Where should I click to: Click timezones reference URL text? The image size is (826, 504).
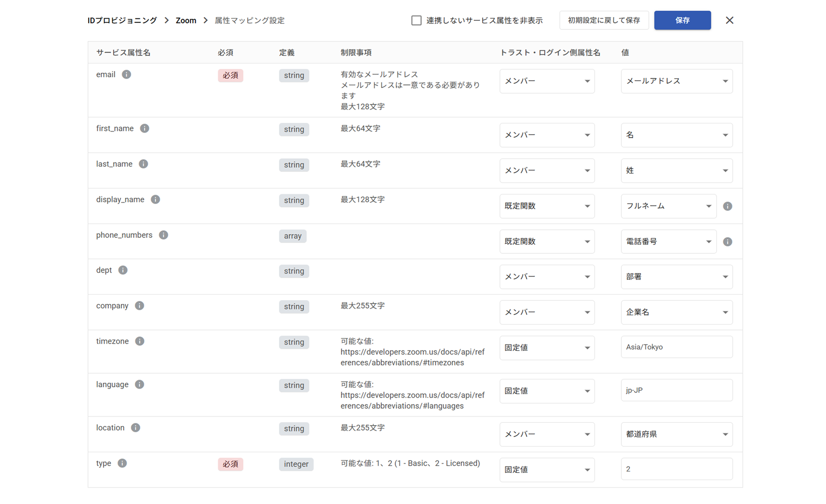tap(412, 357)
